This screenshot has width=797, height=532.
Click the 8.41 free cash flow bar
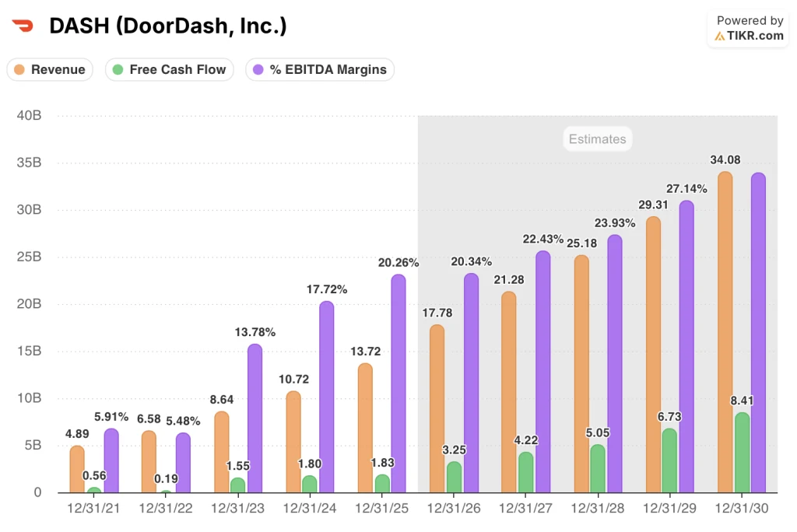point(742,453)
